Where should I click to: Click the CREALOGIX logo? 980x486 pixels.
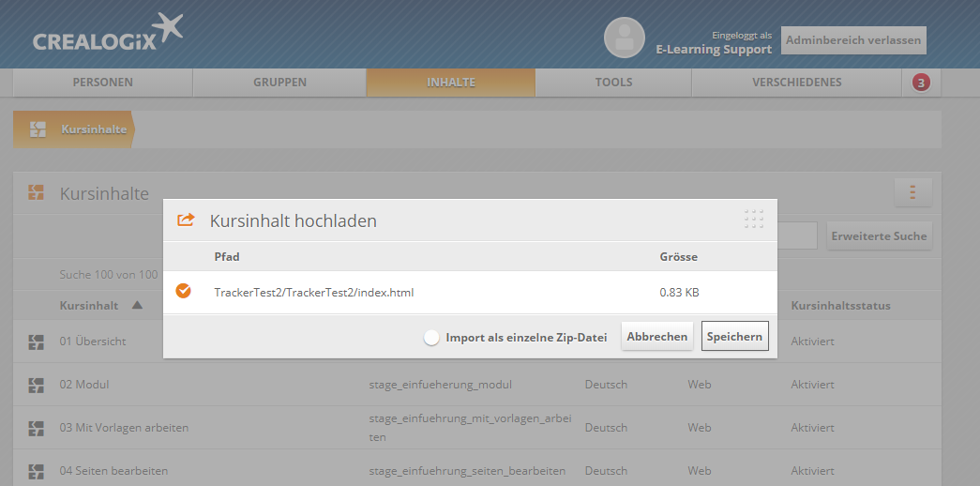(108, 35)
